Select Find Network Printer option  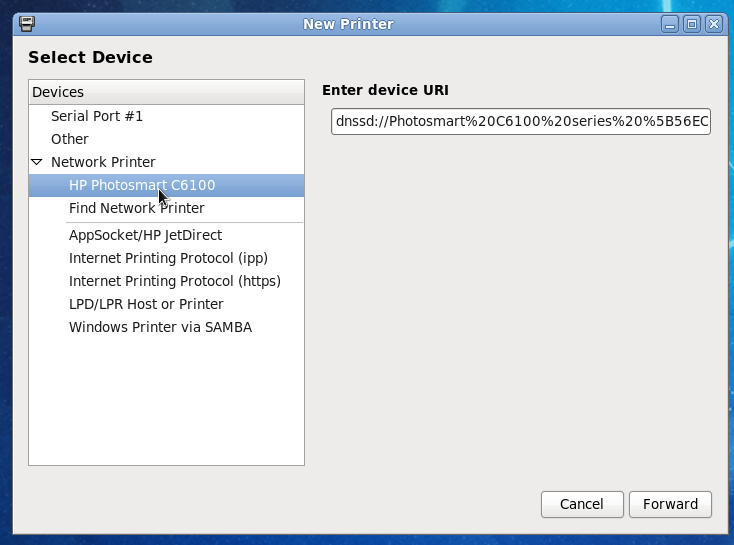[x=136, y=208]
